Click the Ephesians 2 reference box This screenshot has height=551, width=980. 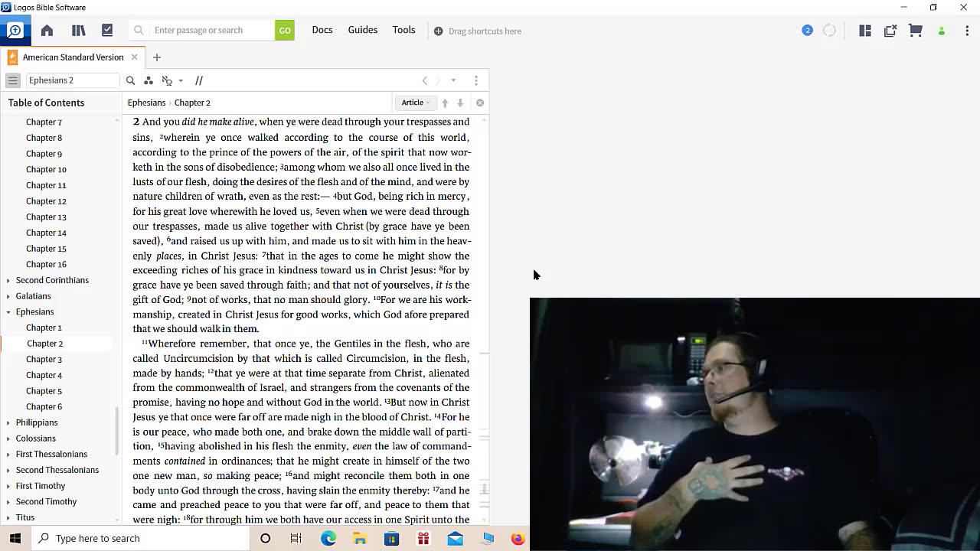pos(73,80)
